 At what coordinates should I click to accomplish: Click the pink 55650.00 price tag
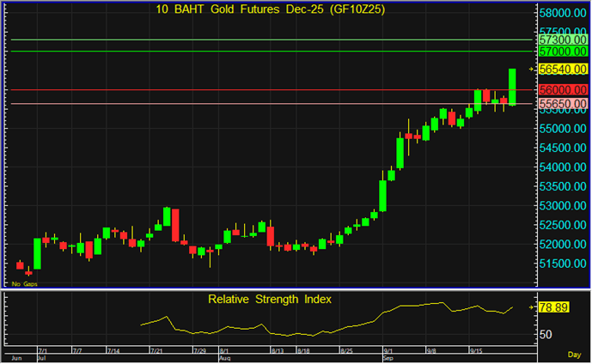click(x=563, y=104)
